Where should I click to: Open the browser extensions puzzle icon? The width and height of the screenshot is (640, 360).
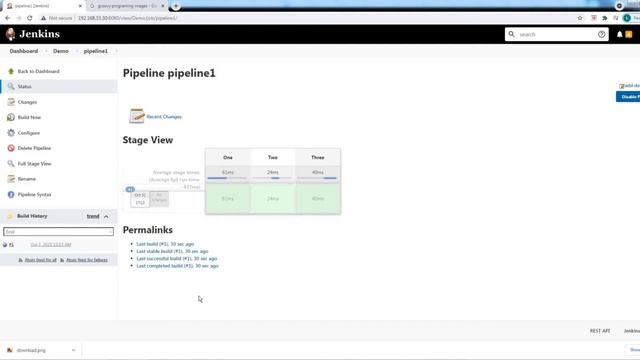click(x=604, y=18)
